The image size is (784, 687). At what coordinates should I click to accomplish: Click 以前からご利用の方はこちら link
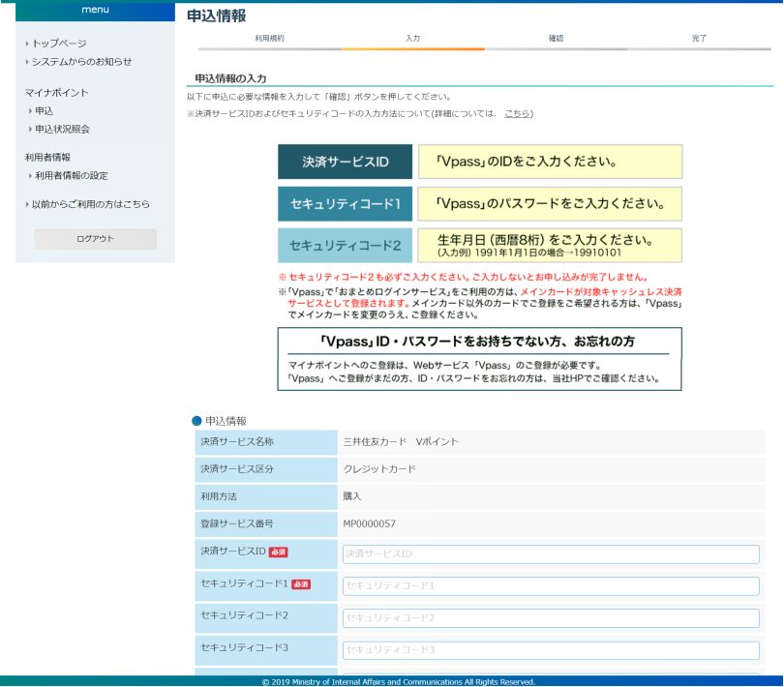90,204
